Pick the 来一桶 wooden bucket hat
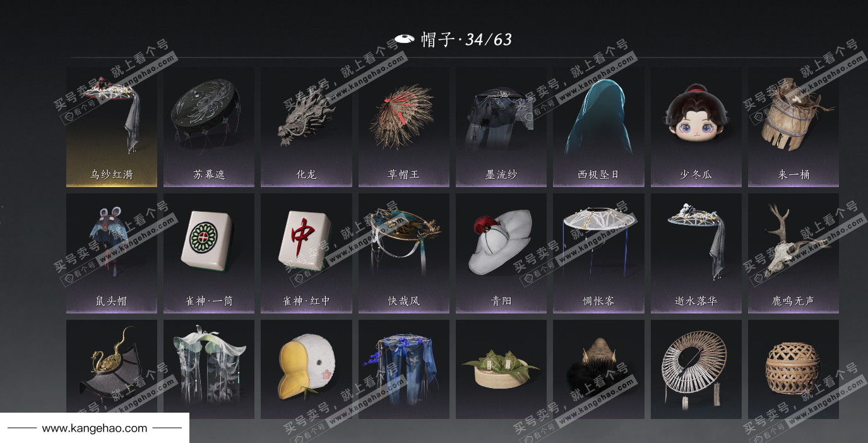 (x=794, y=127)
